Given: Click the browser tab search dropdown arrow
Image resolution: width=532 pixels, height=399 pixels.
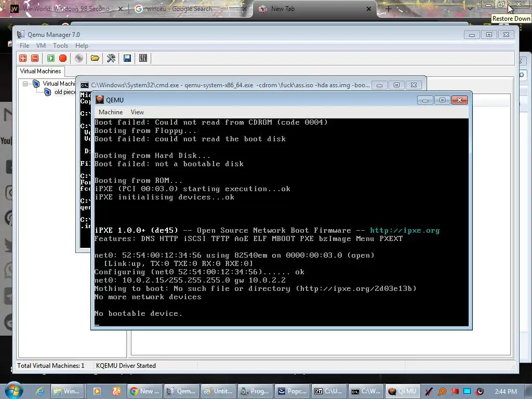Looking at the screenshot, I should click(470, 9).
